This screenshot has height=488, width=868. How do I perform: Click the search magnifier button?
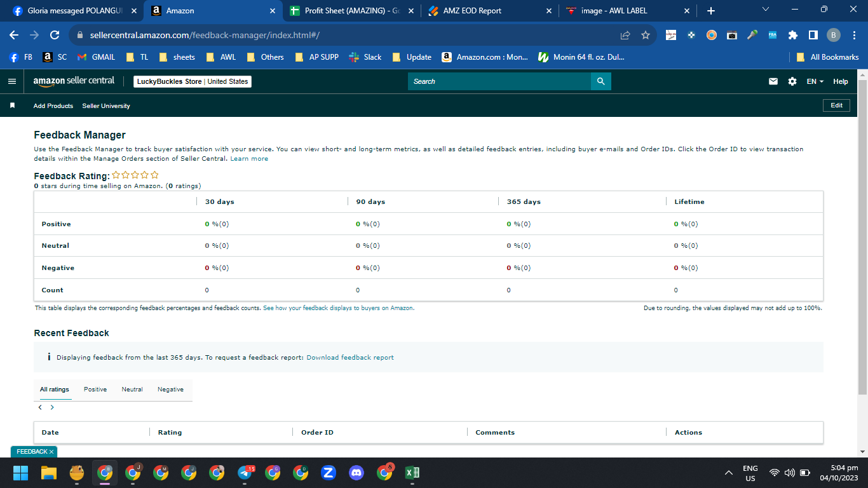click(600, 81)
